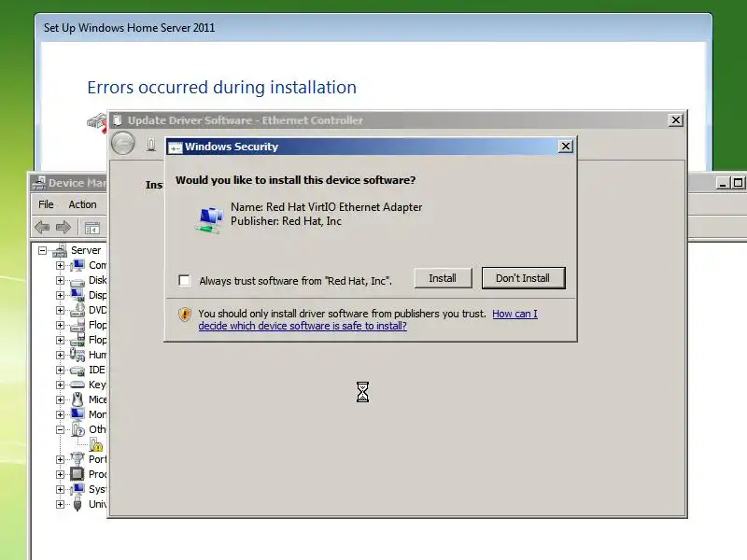Select the Processors category icon
Viewport: 747px width, 560px height.
coord(78,474)
